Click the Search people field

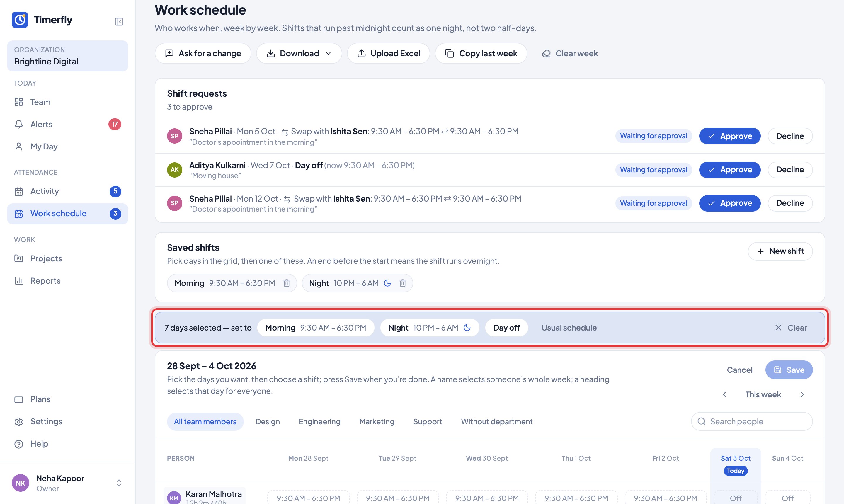click(x=752, y=421)
